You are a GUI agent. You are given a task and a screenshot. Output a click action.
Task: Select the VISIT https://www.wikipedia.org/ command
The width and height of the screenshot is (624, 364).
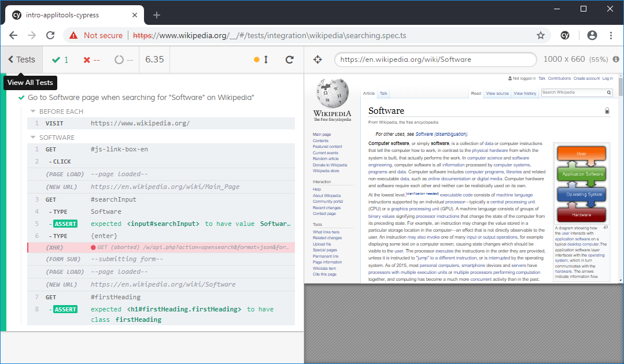(x=161, y=123)
